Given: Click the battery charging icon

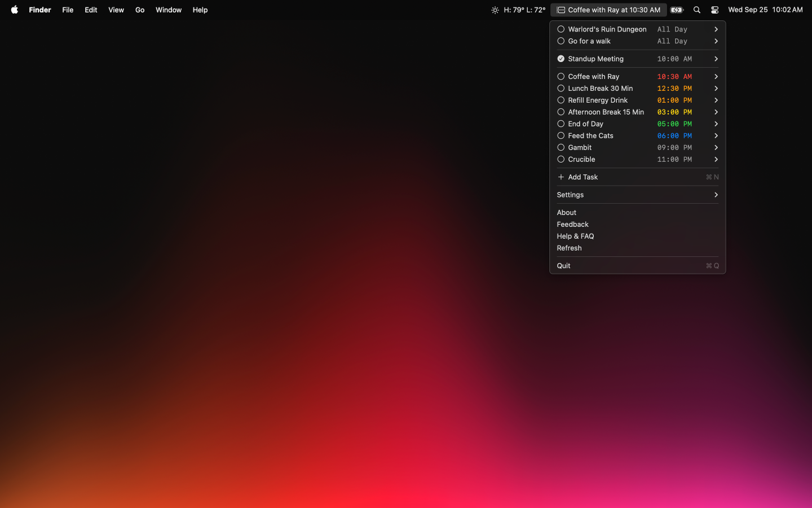Looking at the screenshot, I should click(677, 10).
